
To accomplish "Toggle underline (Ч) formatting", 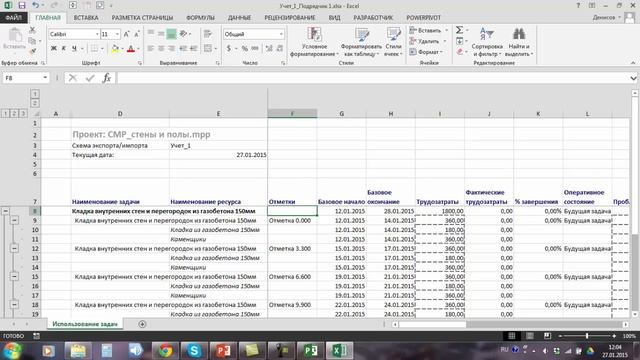I will point(74,49).
